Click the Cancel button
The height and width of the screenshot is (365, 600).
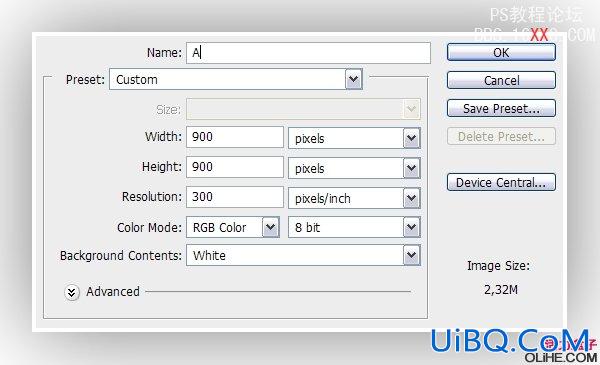tap(501, 80)
